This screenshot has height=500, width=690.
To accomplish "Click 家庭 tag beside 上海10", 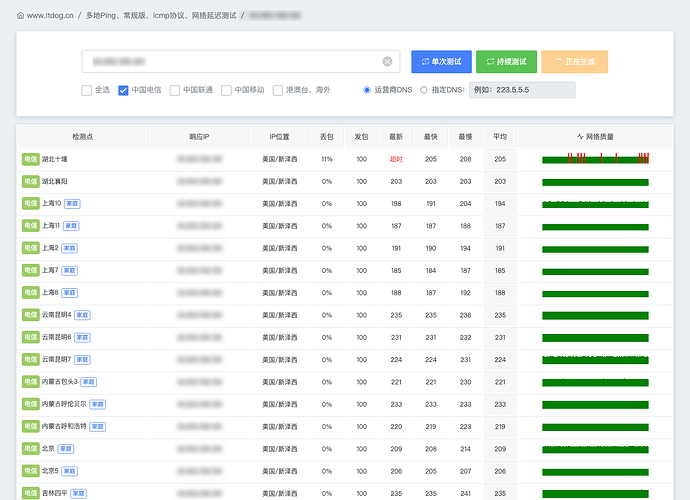I will 72,204.
